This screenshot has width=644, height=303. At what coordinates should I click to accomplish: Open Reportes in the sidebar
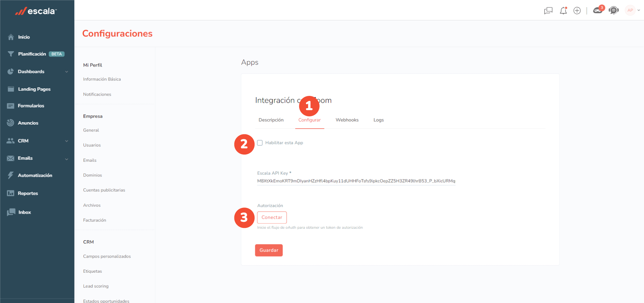point(28,193)
